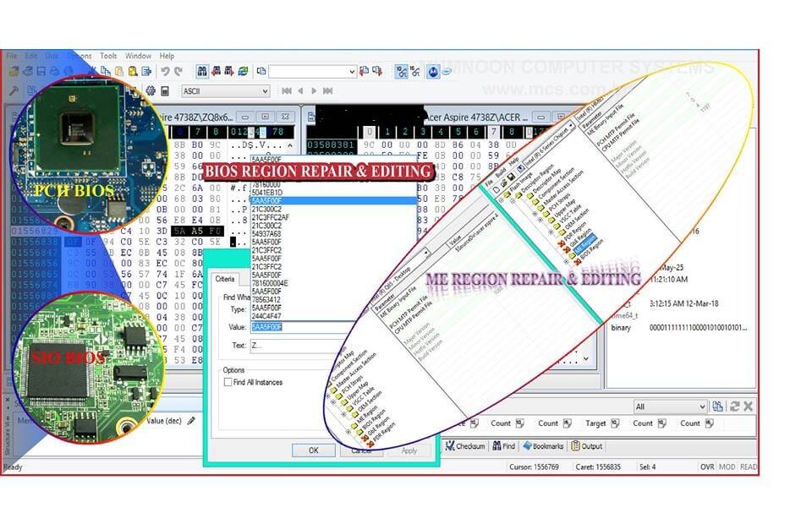Toggle the decimal offsets base-10 icon
This screenshot has height=513, width=812.
coord(401,72)
